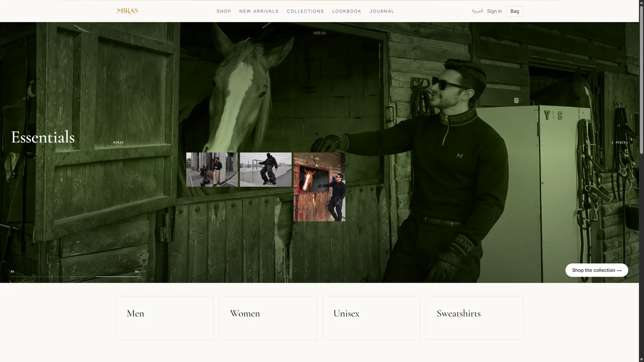Visit the JOURNAL section
Viewport: 644px width, 362px height.
(x=382, y=11)
